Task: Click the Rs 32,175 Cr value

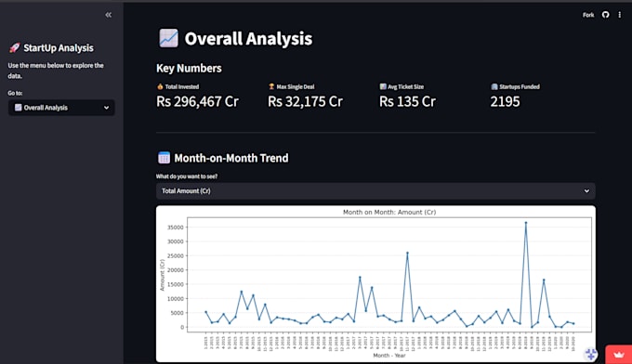Action: [305, 101]
